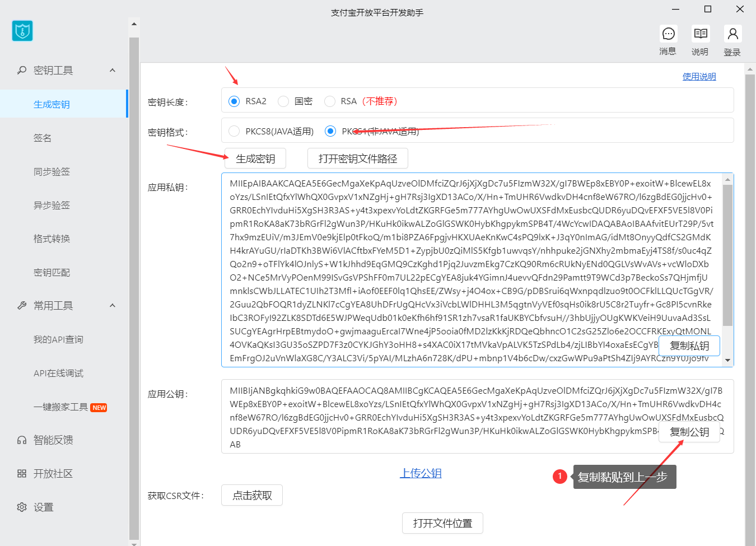Click the wrench icon beside 常用工具

22,305
